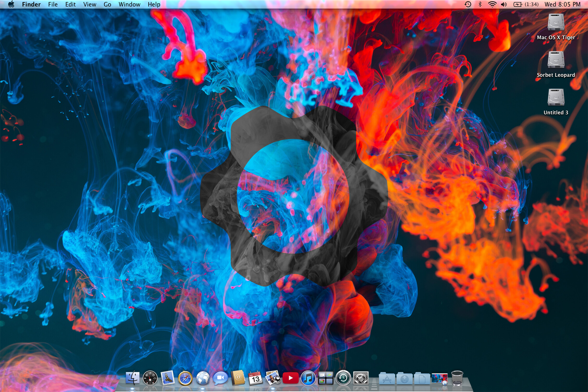Click the volume speaker icon
The width and height of the screenshot is (588, 392).
pyautogui.click(x=504, y=4)
